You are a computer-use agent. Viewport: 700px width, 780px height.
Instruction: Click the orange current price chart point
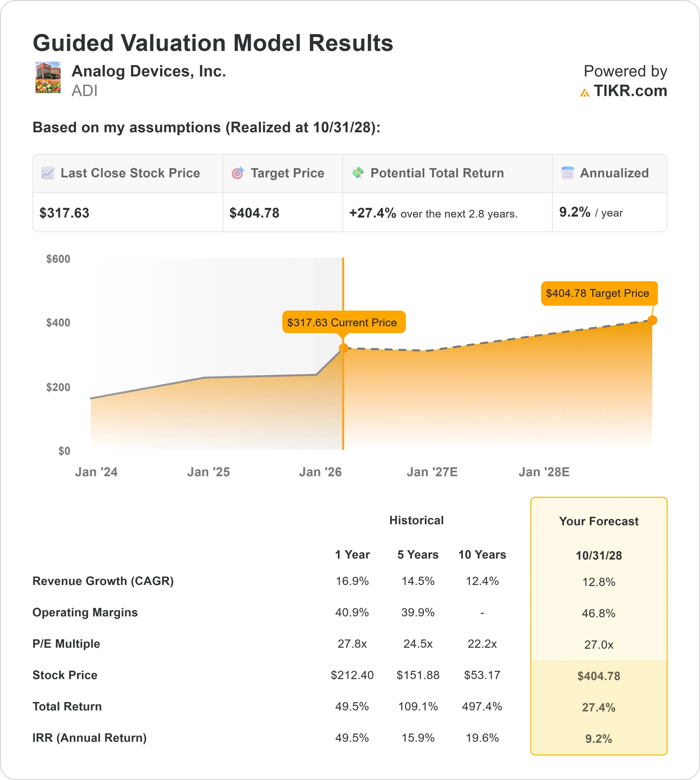pos(344,348)
